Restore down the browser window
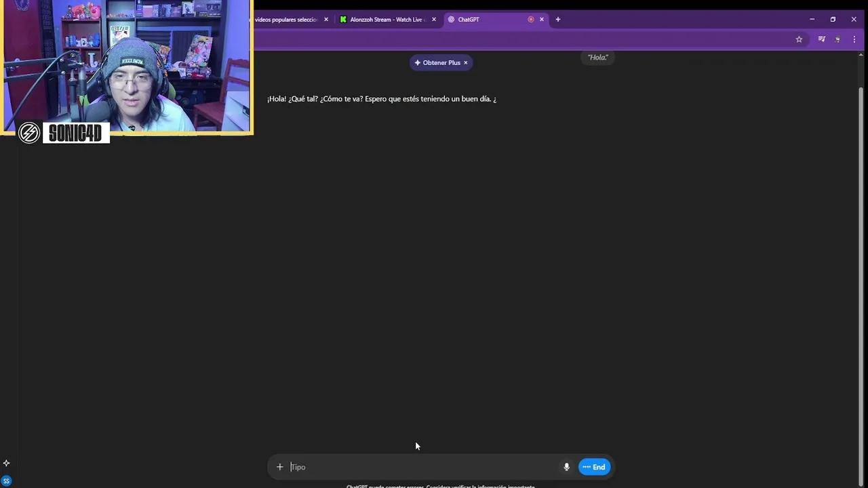 click(x=833, y=20)
